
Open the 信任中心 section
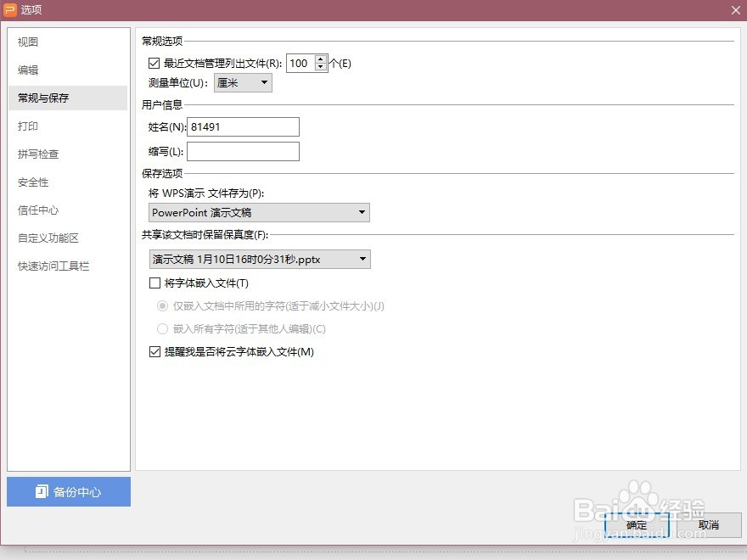coord(68,210)
